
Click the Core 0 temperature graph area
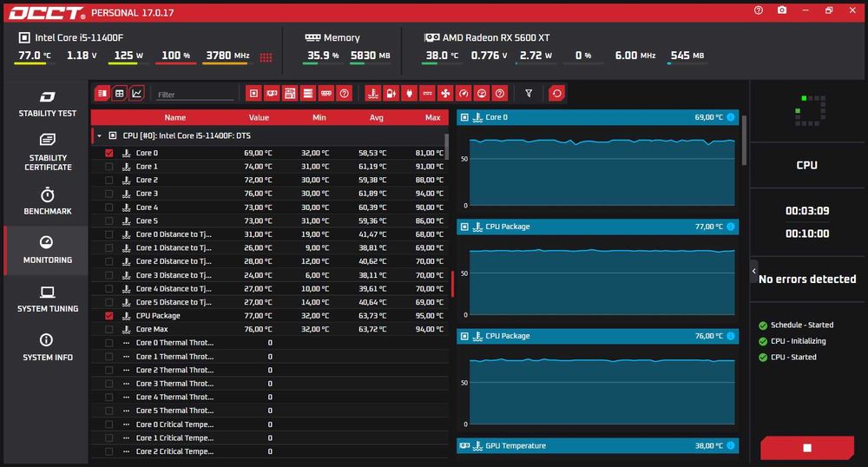602,172
